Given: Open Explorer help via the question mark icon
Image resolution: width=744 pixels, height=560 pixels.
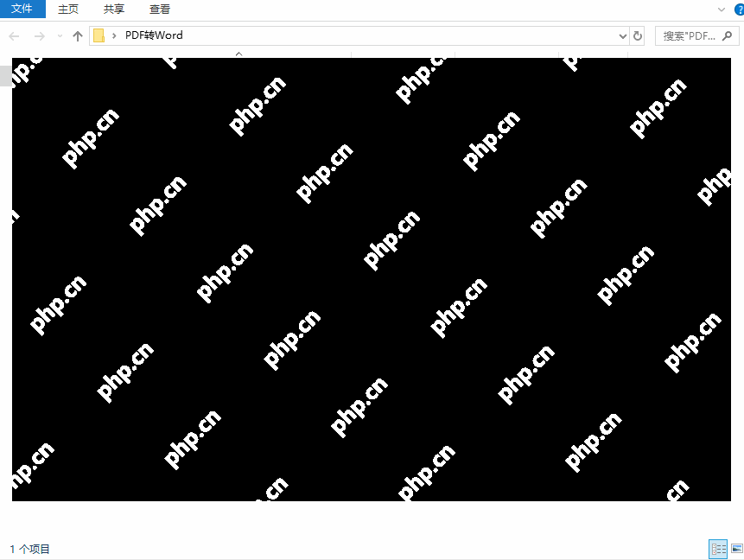Looking at the screenshot, I should click(739, 10).
